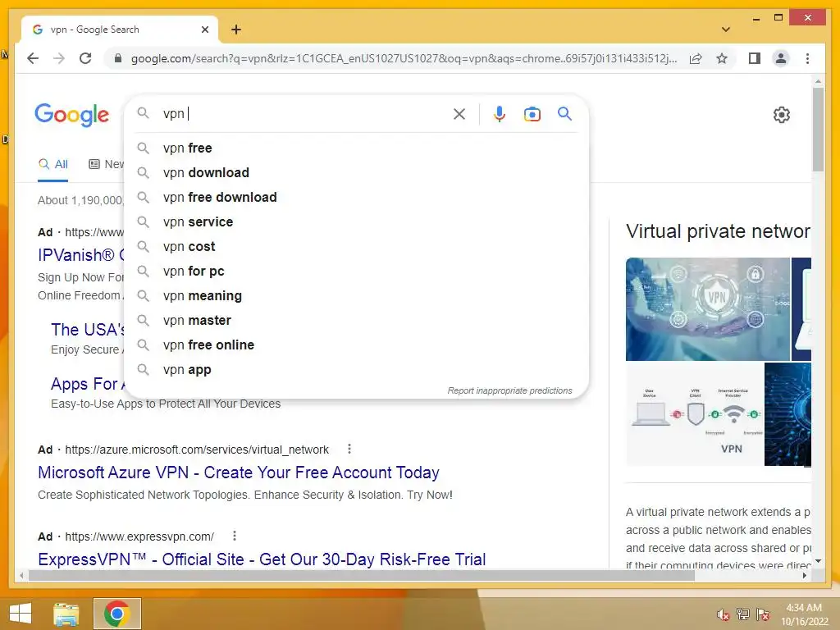Open the Chrome profile avatar
Image resolution: width=840 pixels, height=630 pixels.
(781, 58)
